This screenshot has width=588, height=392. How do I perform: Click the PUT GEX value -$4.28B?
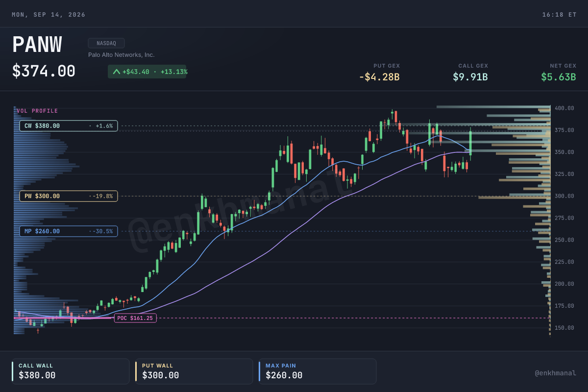pyautogui.click(x=379, y=77)
